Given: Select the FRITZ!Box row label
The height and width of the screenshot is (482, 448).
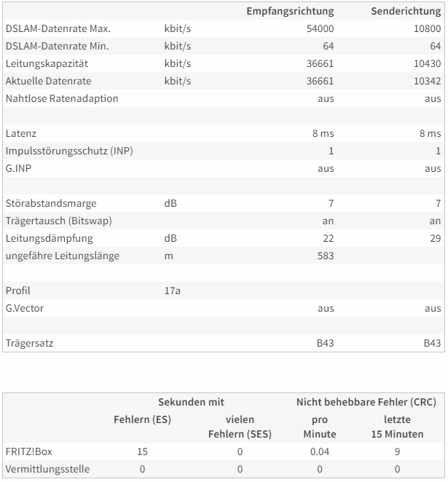Looking at the screenshot, I should pyautogui.click(x=29, y=452).
